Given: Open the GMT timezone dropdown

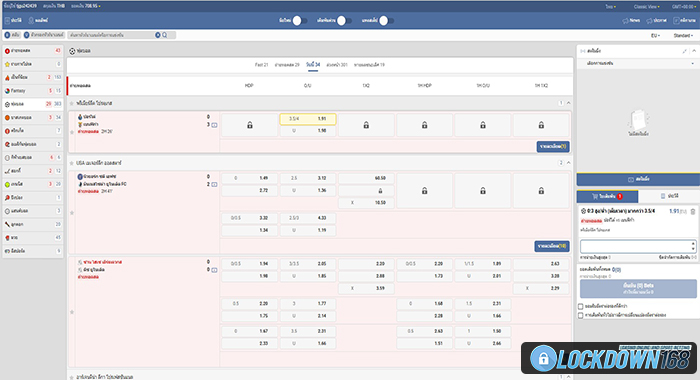Looking at the screenshot, I should click(x=683, y=7).
